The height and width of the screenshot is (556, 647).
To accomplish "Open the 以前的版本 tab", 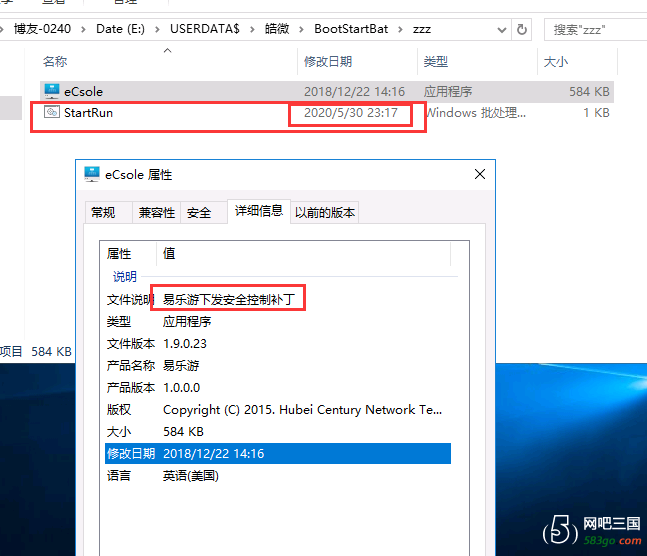I will (324, 212).
